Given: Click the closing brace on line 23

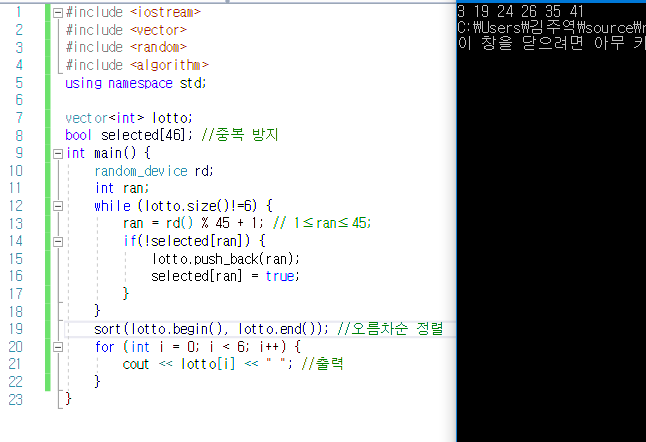Looking at the screenshot, I should coord(68,399).
